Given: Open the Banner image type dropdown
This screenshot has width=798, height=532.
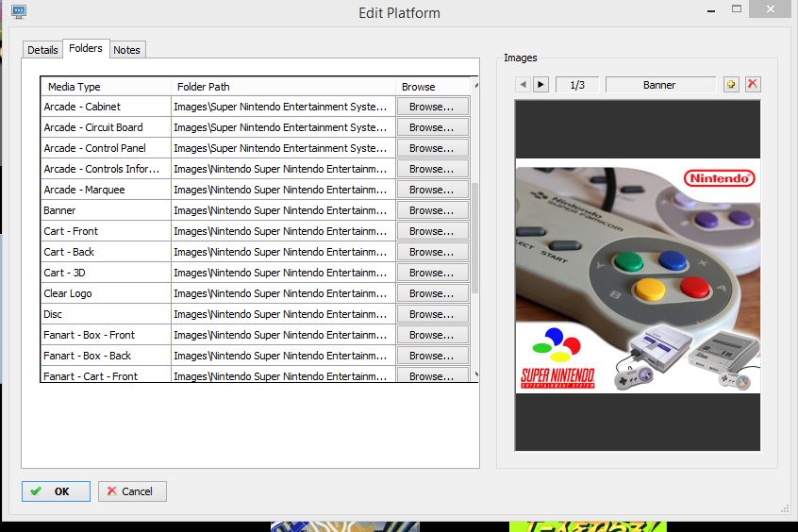Looking at the screenshot, I should click(660, 85).
